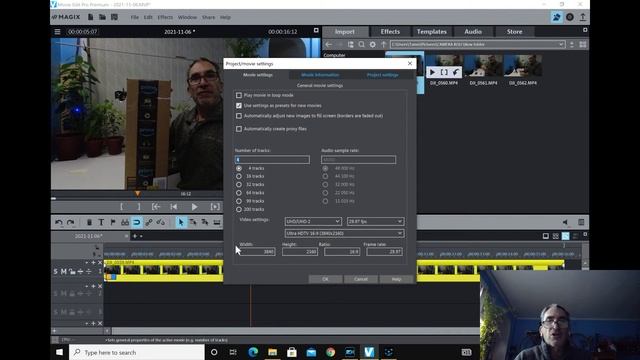Click the delete (trash) tool icon
Screen dimensions: 640x360
point(89,222)
